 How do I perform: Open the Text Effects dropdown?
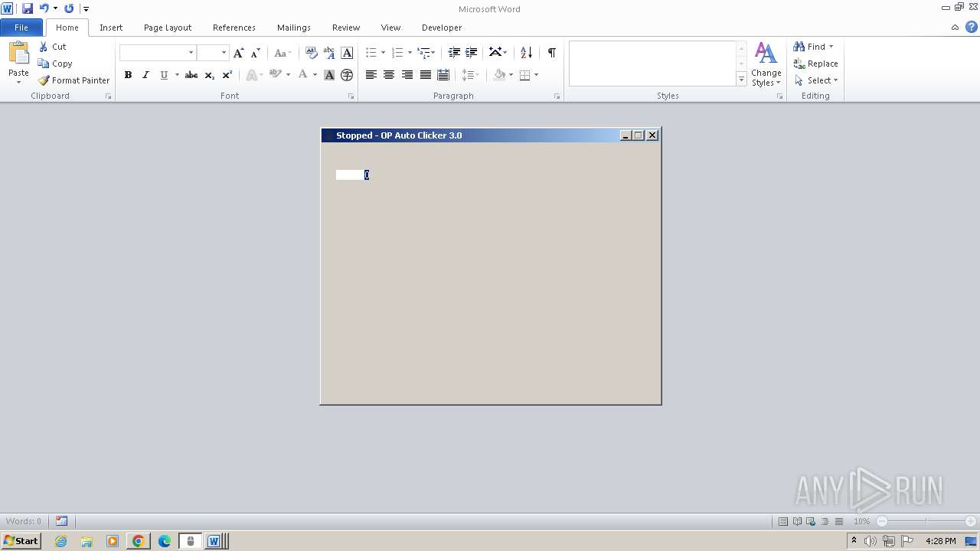[254, 75]
